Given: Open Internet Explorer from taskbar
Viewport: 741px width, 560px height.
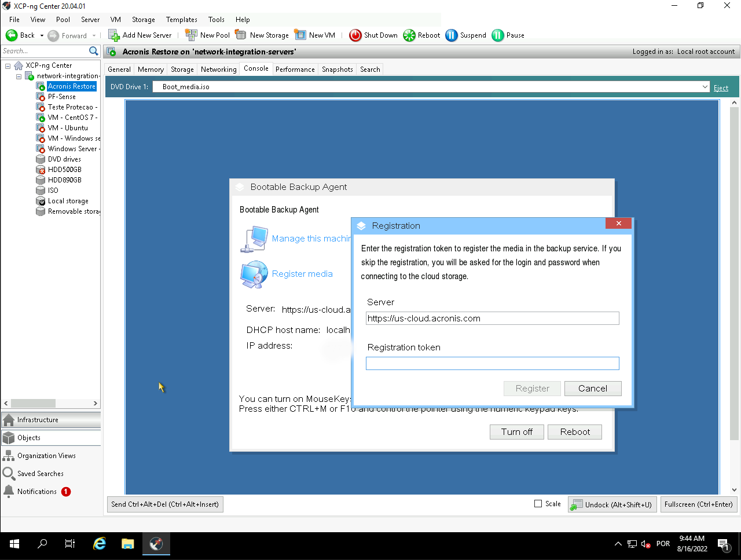Looking at the screenshot, I should point(100,544).
